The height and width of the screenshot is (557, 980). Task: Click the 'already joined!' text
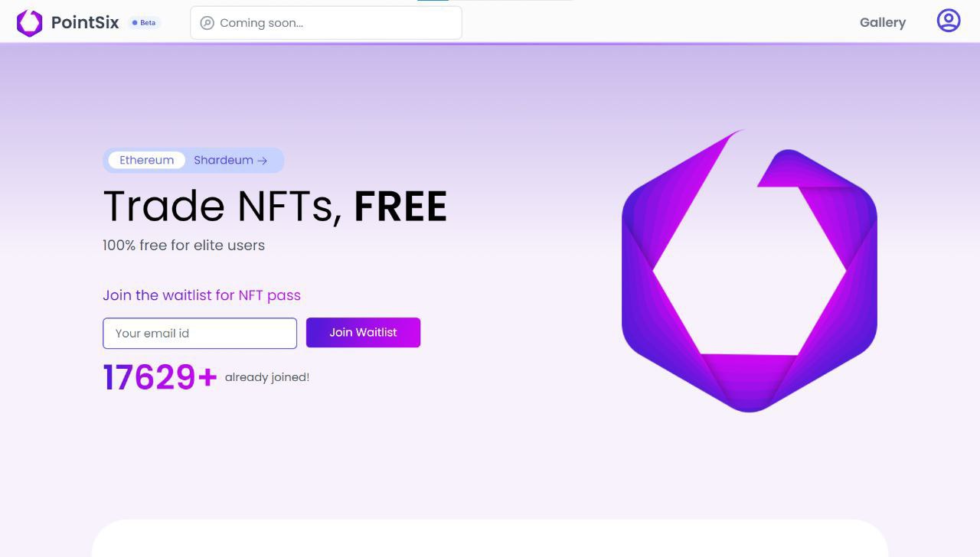(267, 377)
